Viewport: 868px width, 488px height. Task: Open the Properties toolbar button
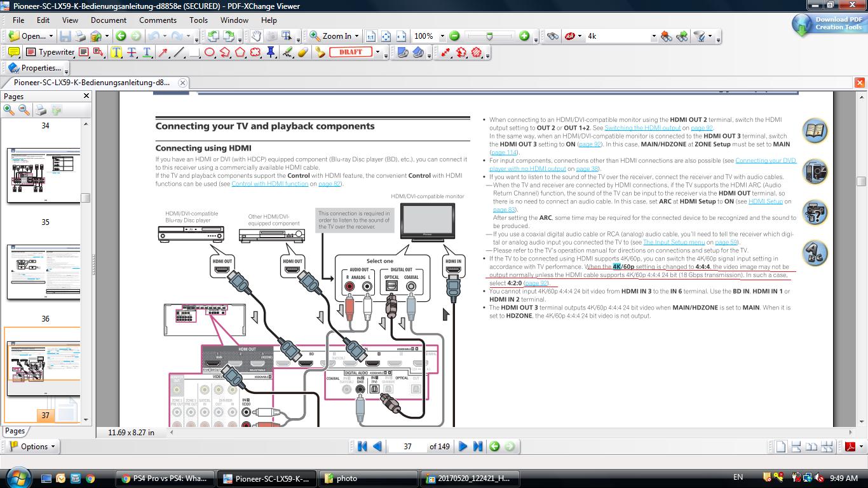click(x=35, y=68)
